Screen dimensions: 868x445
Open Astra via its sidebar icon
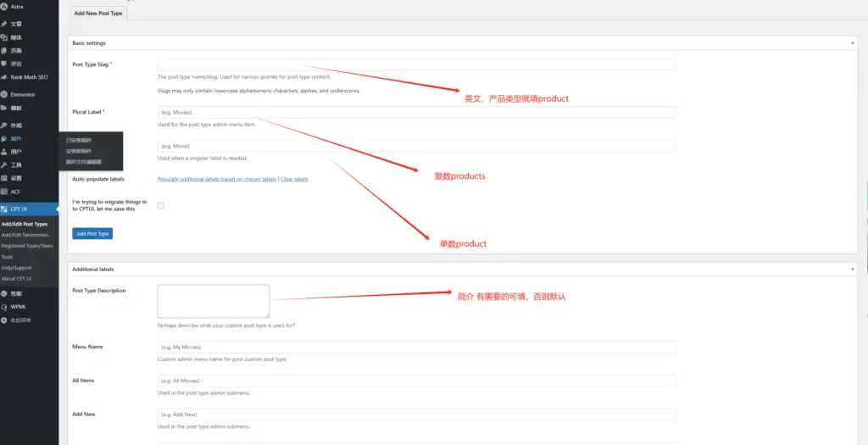[x=4, y=7]
